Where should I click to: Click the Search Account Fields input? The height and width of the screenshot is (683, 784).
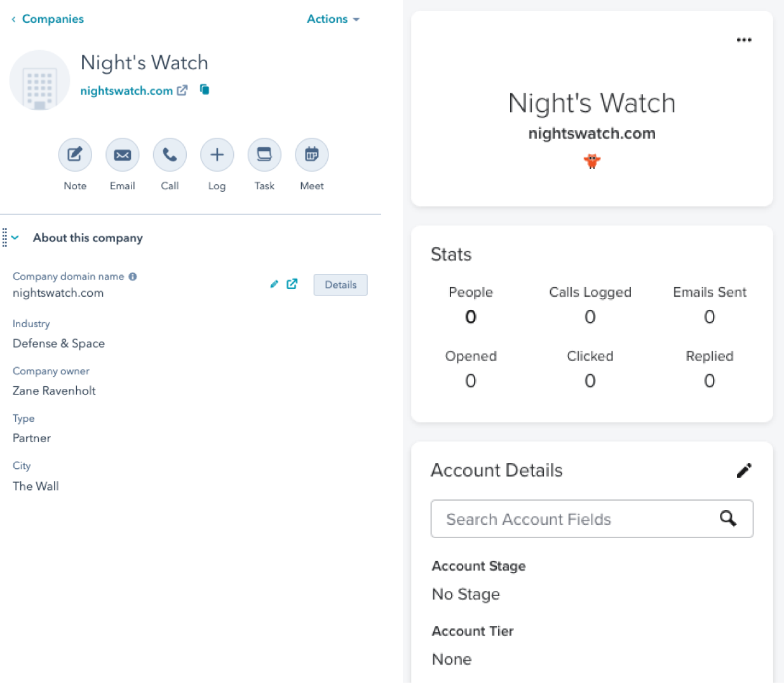click(572, 519)
